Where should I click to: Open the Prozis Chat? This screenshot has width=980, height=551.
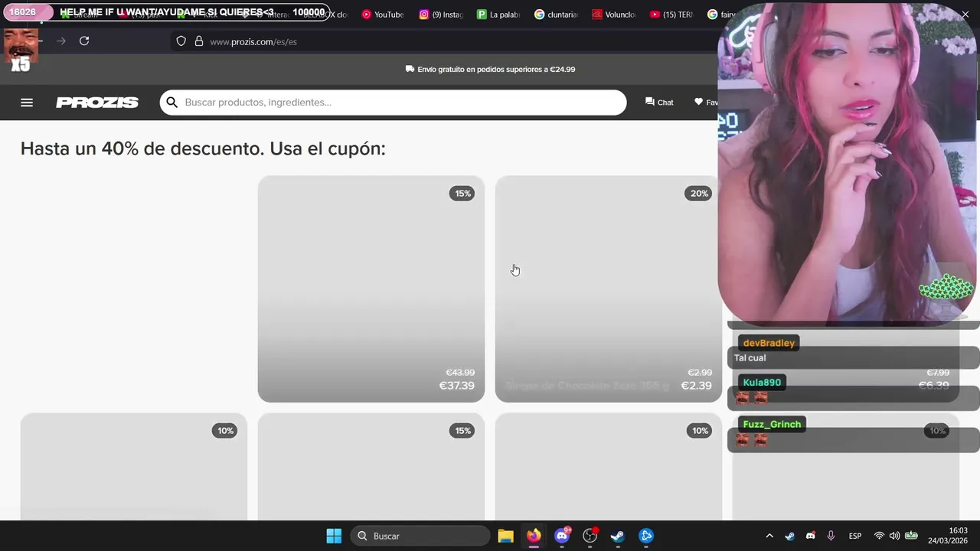[x=659, y=103]
